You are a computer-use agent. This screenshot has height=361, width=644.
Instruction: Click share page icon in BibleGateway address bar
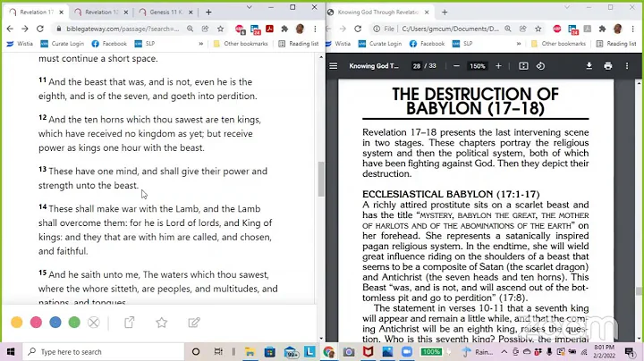[x=206, y=29]
